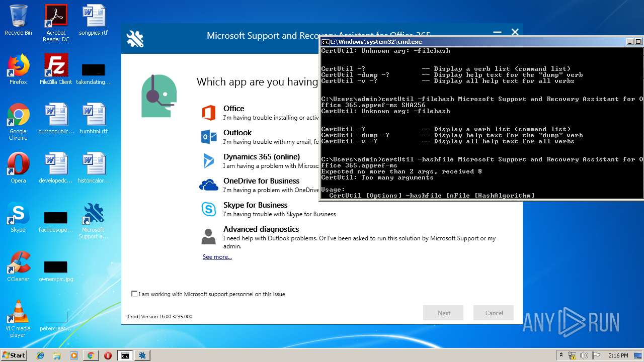This screenshot has width=644, height=362.
Task: Select the OneDrive for Business cloud icon
Action: (209, 185)
